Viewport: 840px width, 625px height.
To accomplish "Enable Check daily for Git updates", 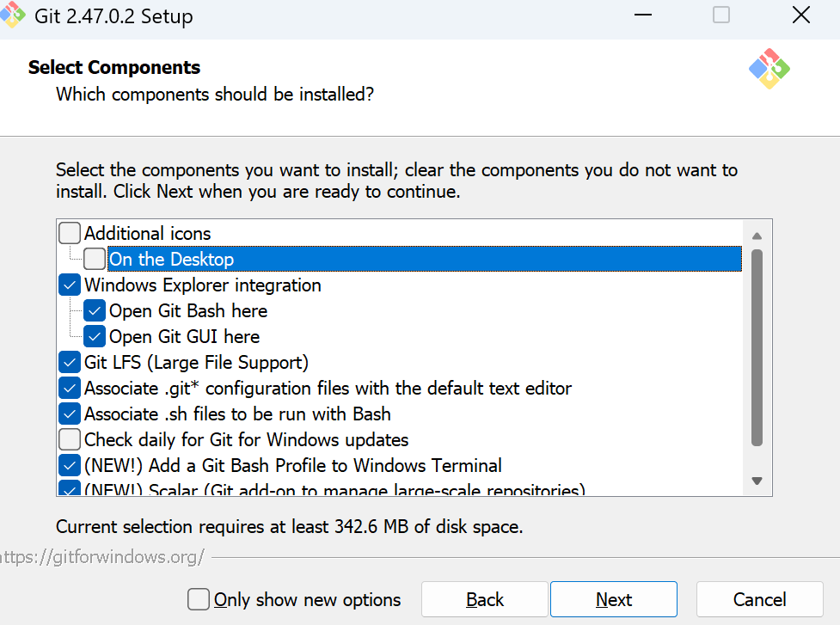I will (70, 439).
